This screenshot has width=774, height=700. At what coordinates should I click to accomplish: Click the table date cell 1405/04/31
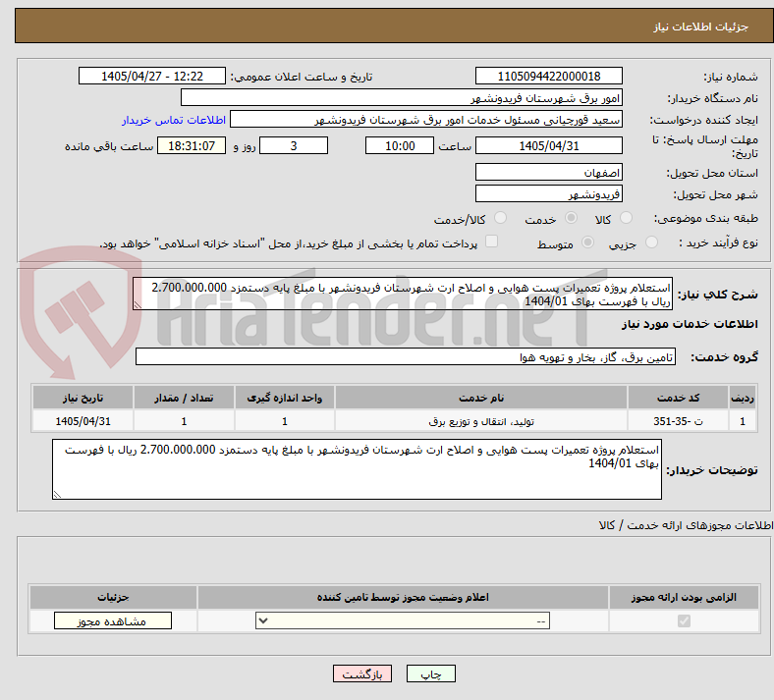tap(83, 421)
